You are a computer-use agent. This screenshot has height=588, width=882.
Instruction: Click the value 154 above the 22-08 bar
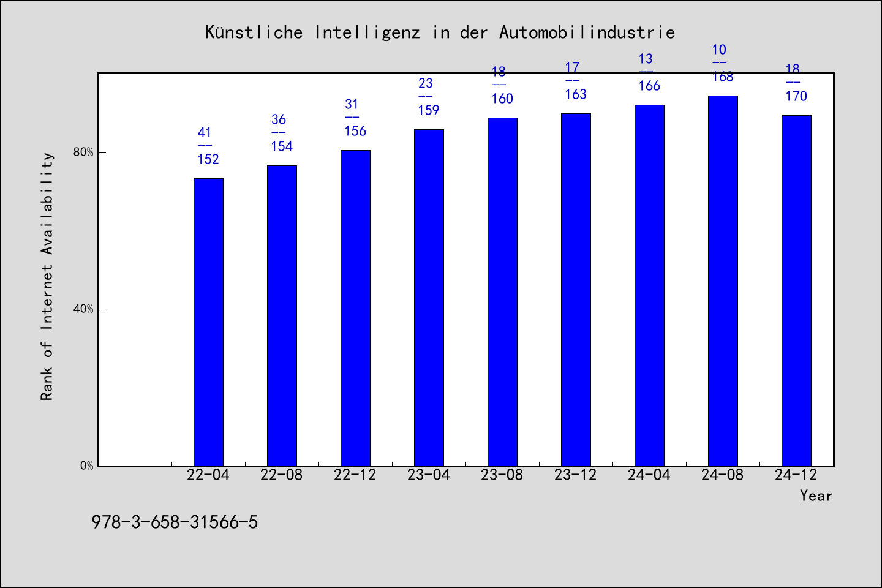coord(282,146)
